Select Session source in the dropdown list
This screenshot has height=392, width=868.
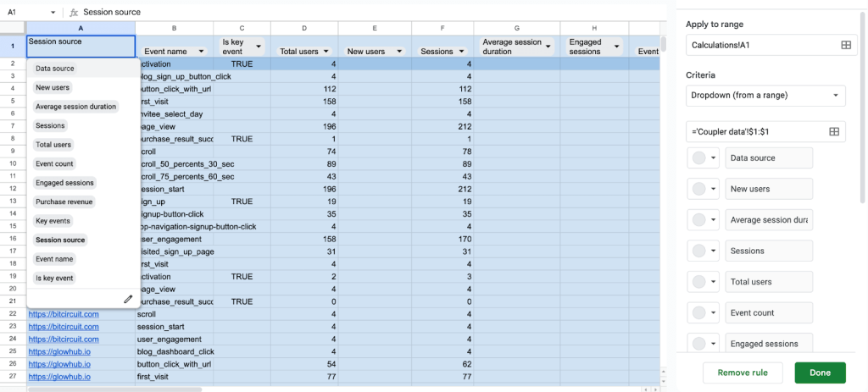60,240
